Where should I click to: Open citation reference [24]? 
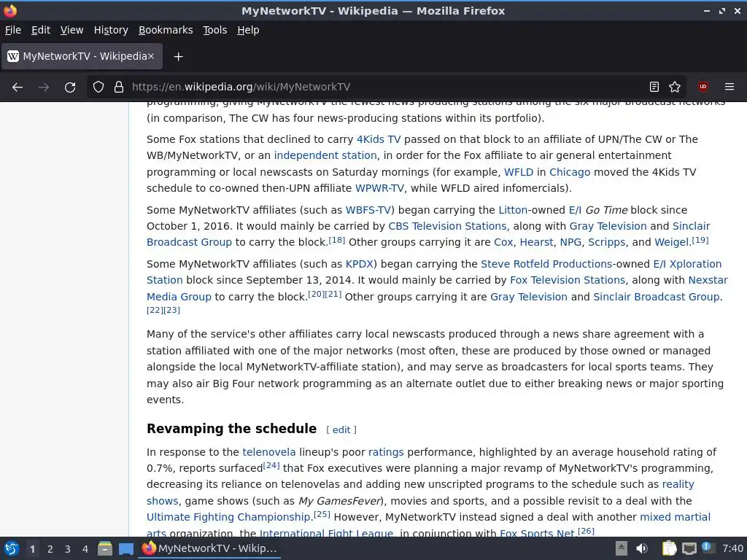271,465
